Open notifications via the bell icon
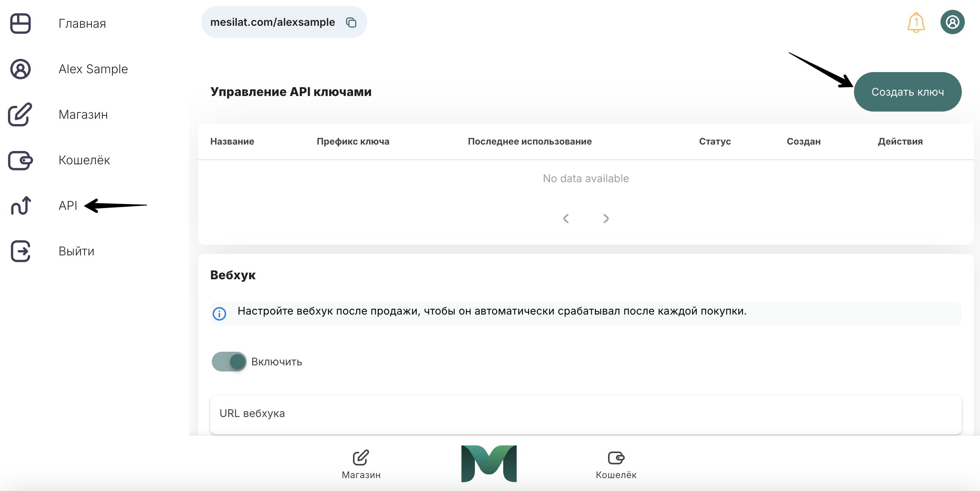 (917, 22)
